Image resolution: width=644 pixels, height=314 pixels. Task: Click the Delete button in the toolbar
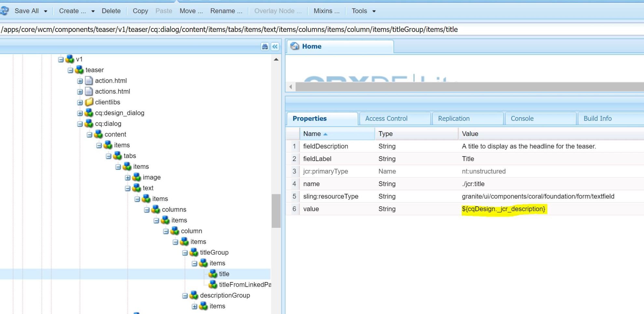(x=111, y=11)
